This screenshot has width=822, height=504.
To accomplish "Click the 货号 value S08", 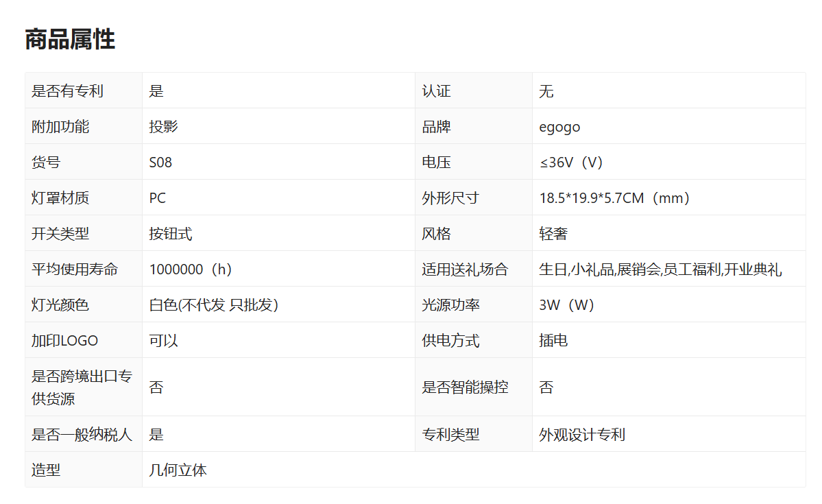I will (160, 163).
